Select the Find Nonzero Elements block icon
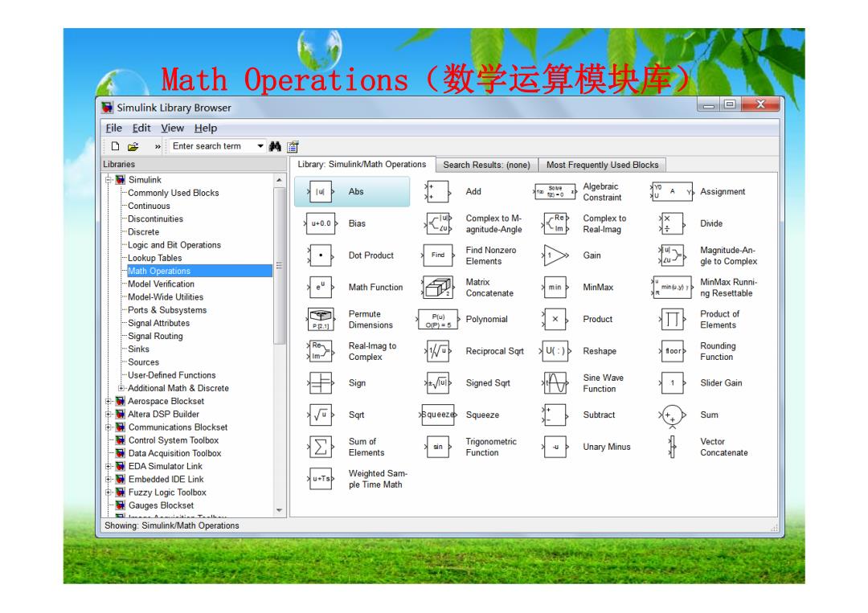The width and height of the screenshot is (868, 613). pos(437,255)
